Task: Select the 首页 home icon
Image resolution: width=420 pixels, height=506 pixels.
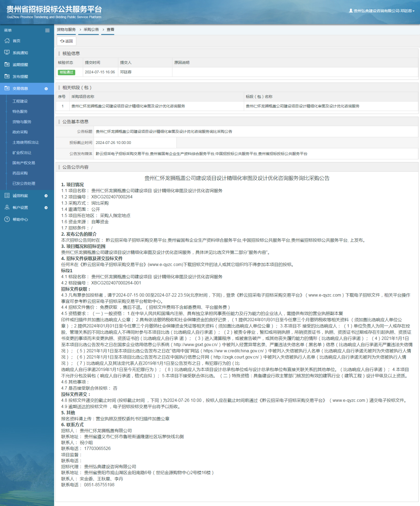Action: [x=7, y=41]
